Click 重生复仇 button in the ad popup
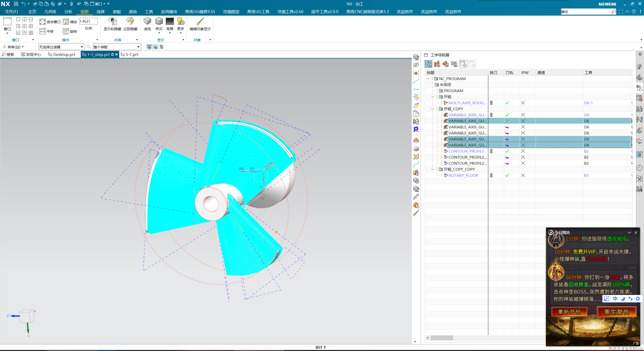644x351 pixels. click(617, 312)
